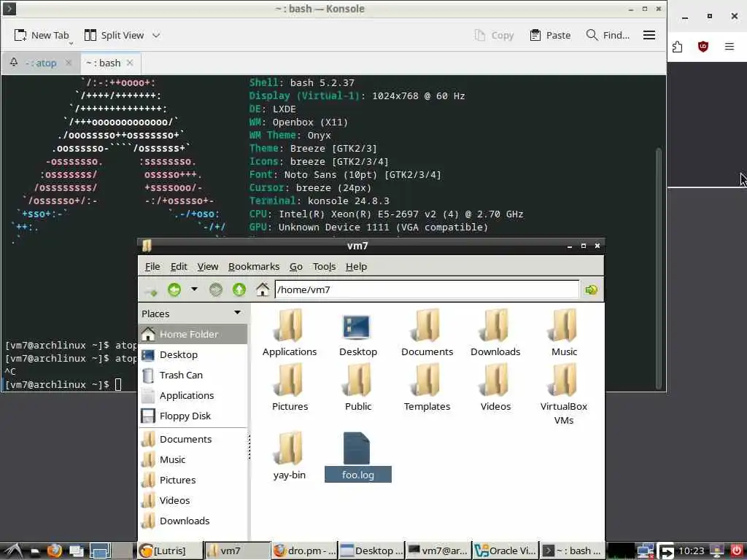
Task: Click the [Lutris] taskbar button
Action: [170, 551]
